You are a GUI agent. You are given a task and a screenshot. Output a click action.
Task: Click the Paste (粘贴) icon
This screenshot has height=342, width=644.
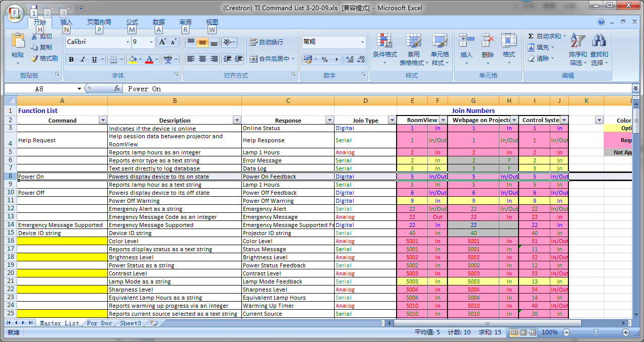[18, 41]
